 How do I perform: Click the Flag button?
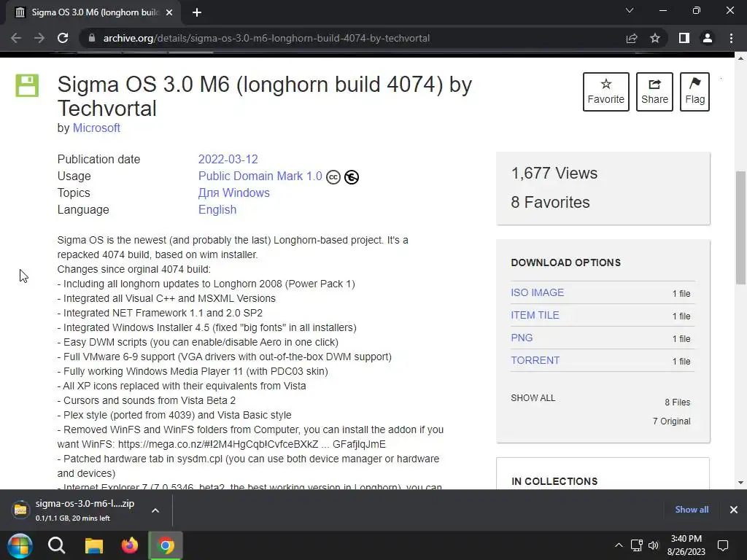pyautogui.click(x=694, y=92)
